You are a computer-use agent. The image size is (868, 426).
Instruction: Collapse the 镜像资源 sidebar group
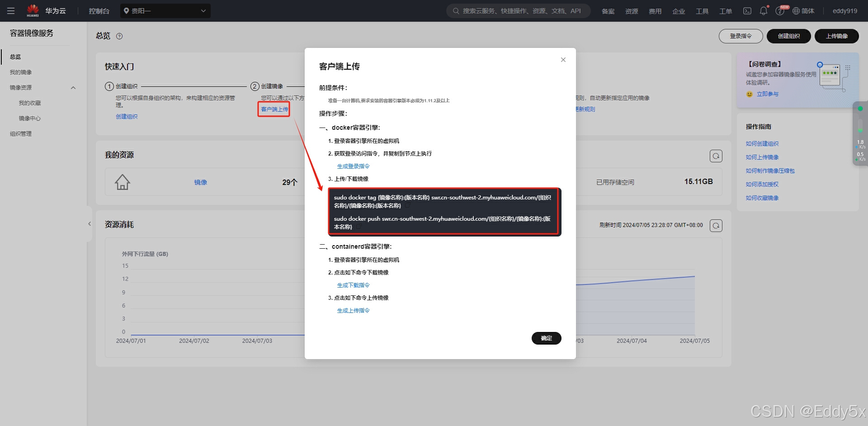coord(73,88)
